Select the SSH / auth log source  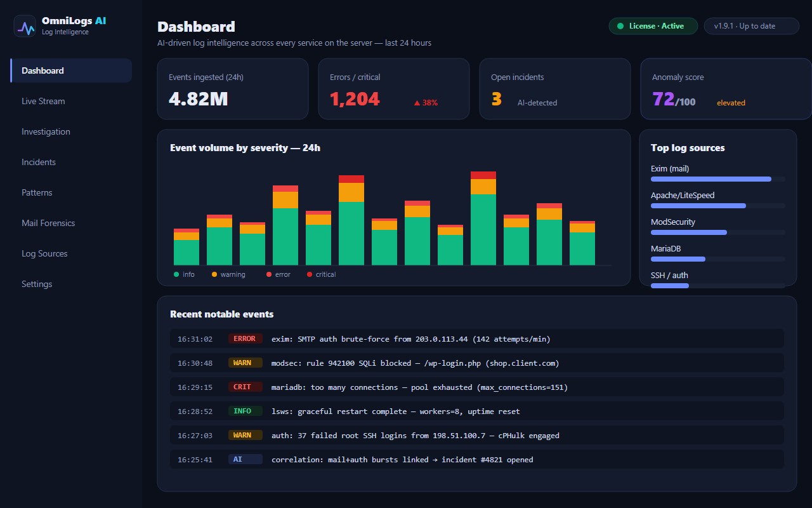[x=717, y=280]
